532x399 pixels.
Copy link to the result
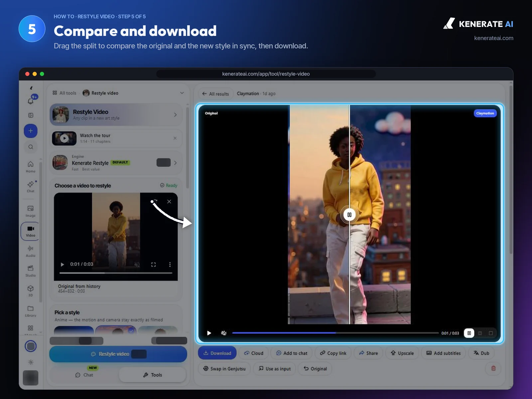[x=333, y=353]
